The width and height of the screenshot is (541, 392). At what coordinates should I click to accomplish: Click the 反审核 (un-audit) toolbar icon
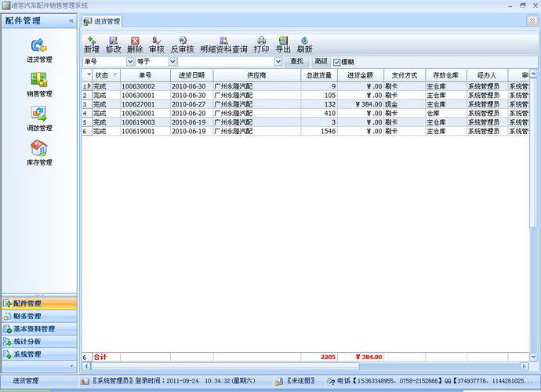(183, 45)
